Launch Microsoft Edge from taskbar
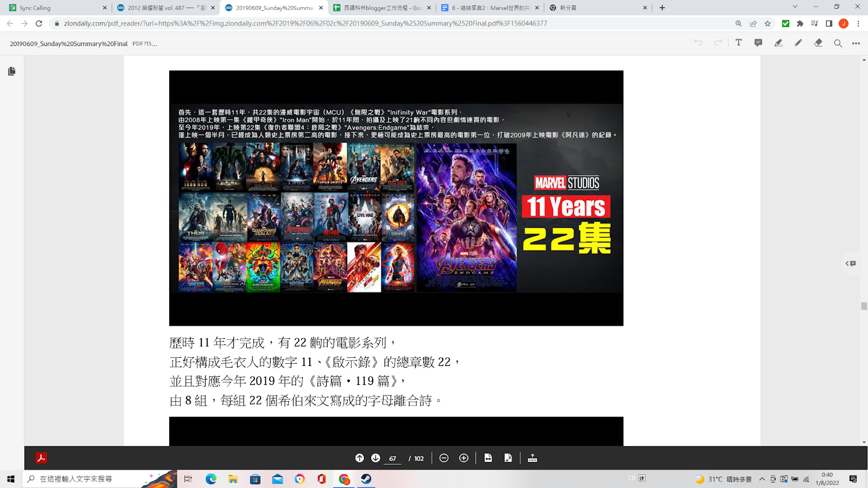868x488 pixels. (211, 479)
